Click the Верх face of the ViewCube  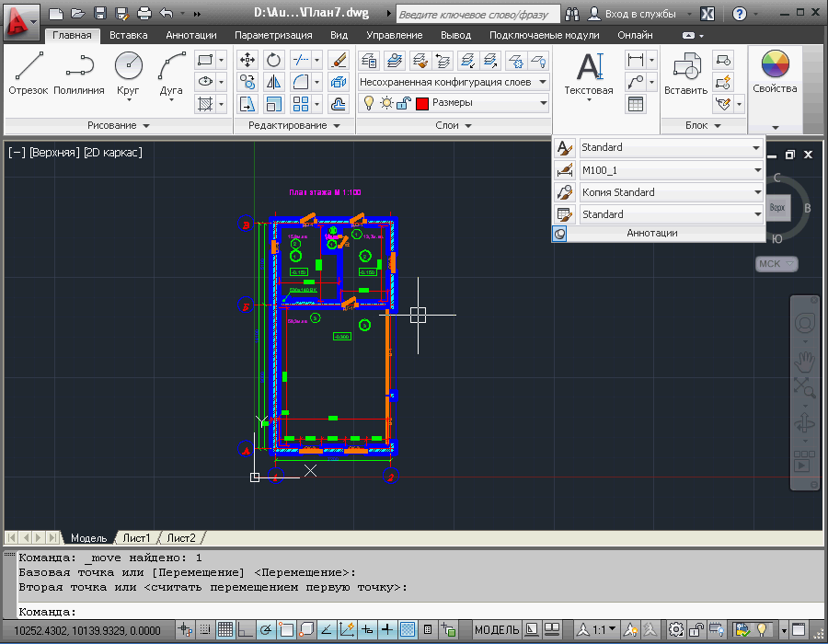[777, 207]
